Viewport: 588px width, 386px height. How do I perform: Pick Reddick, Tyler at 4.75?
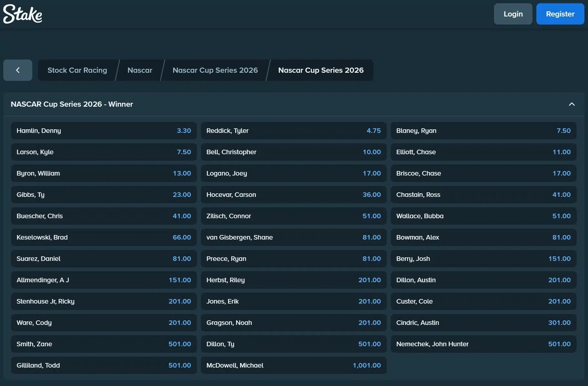pyautogui.click(x=294, y=131)
